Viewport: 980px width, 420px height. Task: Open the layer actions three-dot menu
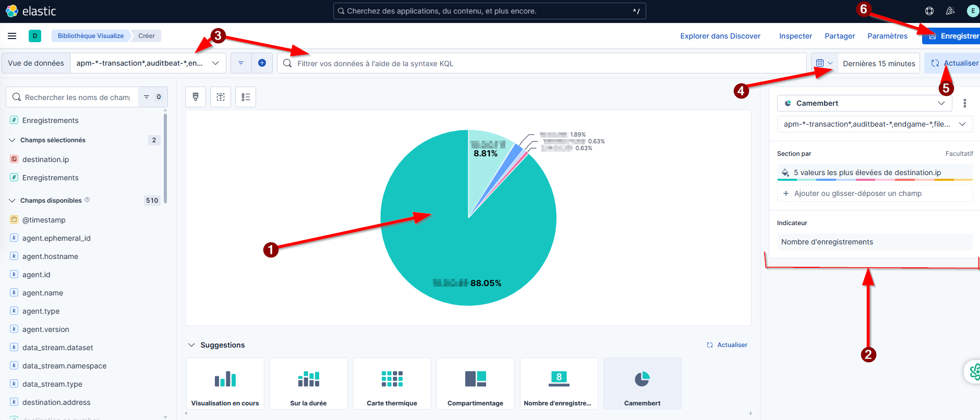(964, 103)
